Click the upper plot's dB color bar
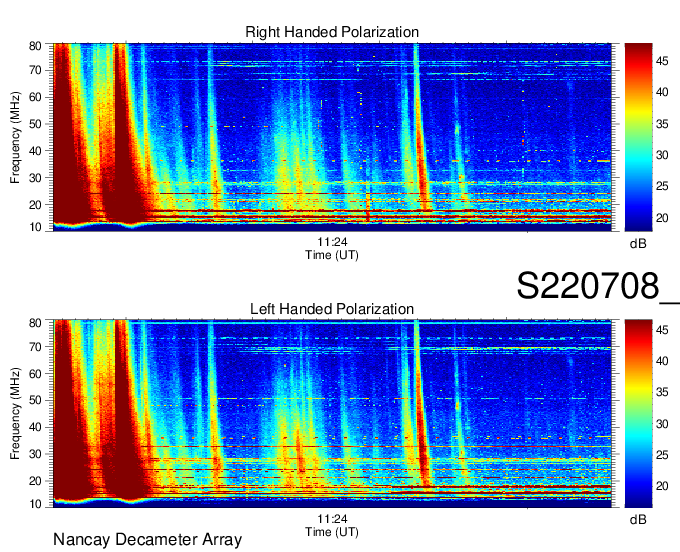Screen dimensions: 680x552 tap(638, 137)
